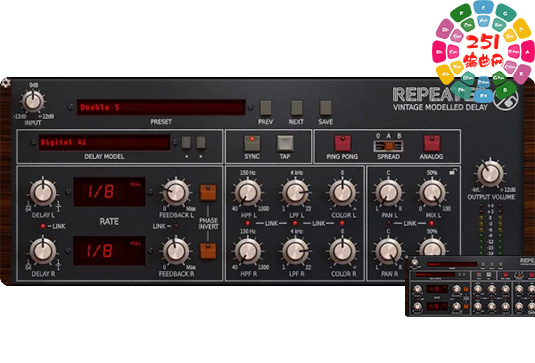Viewport: 535px width, 363px height.
Task: Select previous delay model with left arrow button
Action: (x=186, y=143)
